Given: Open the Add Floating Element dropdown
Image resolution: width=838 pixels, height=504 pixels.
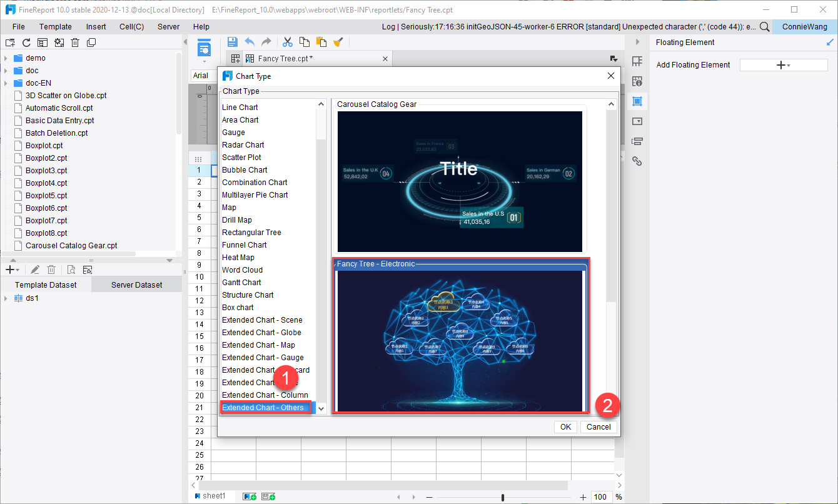Looking at the screenshot, I should click(783, 65).
